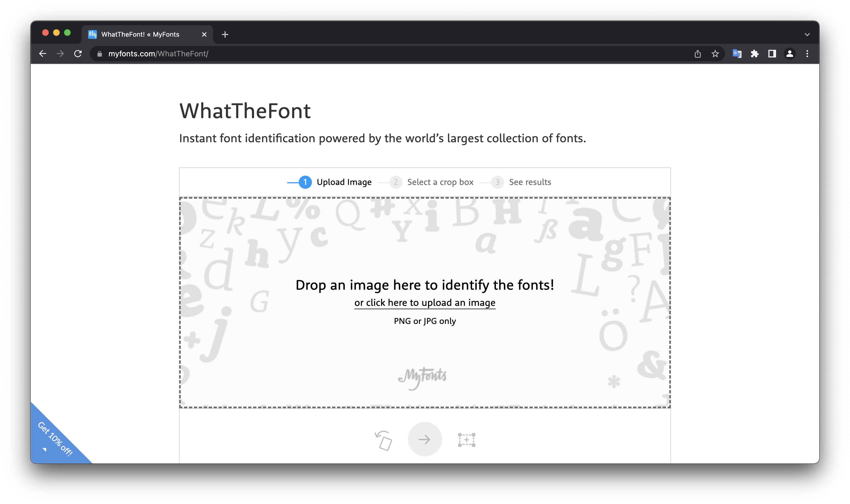The height and width of the screenshot is (504, 850).
Task: Expand the Get 10% off banner
Action: coord(54,440)
